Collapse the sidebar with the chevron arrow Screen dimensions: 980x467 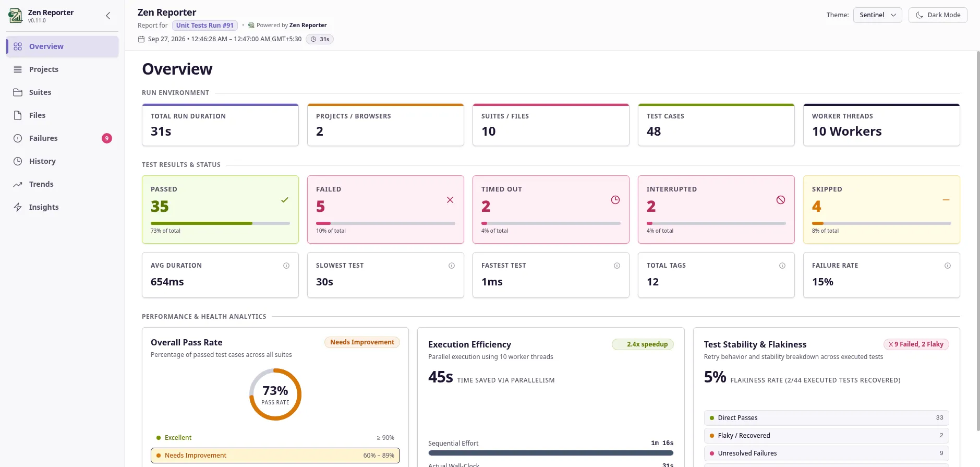108,16
